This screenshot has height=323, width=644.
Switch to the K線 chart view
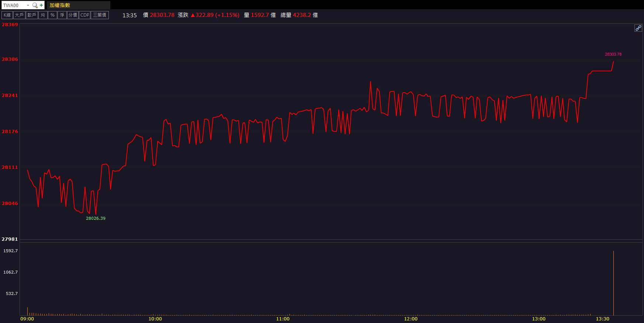pos(7,15)
